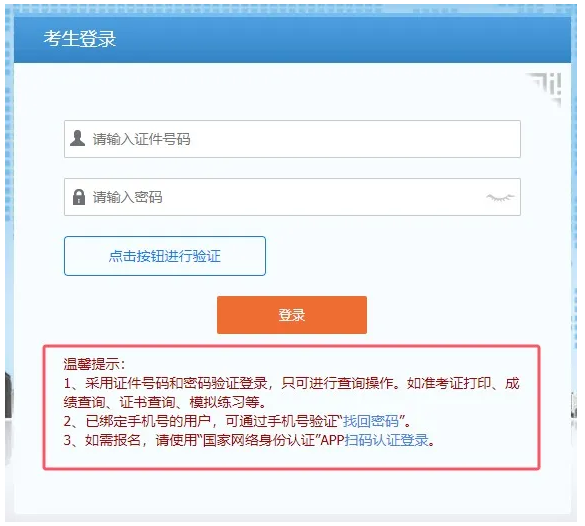Click the user silhouette icon in ID field
The width and height of the screenshot is (585, 526).
coord(78,138)
